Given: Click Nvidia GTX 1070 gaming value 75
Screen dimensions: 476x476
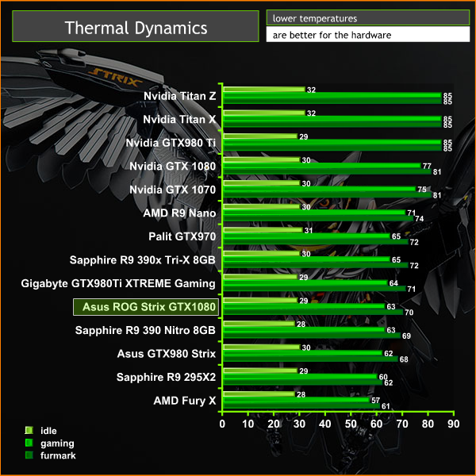Looking at the screenshot, I should point(422,190).
